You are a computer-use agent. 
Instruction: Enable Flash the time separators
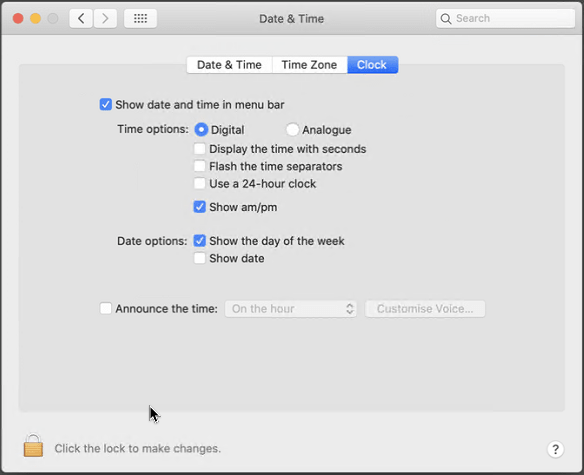pyautogui.click(x=200, y=166)
